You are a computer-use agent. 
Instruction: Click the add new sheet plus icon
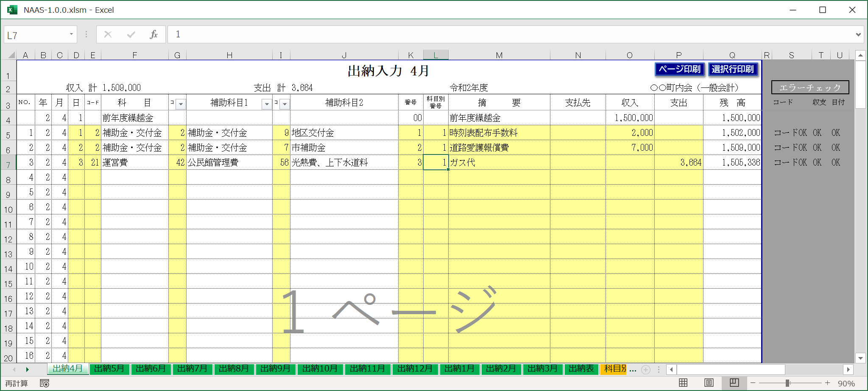[646, 370]
